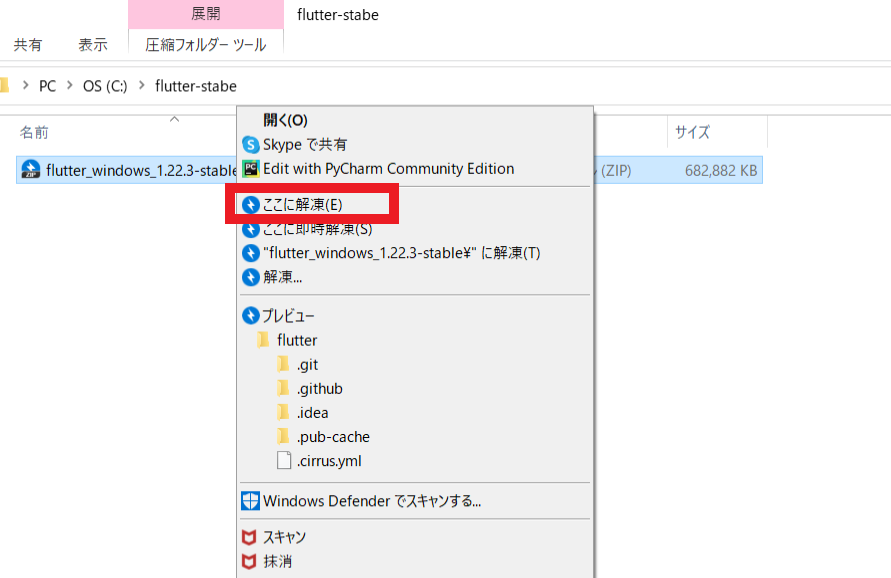Extract to "flutter_windows_1.22.3-stable¥" folder option
The image size is (891, 578).
click(415, 253)
